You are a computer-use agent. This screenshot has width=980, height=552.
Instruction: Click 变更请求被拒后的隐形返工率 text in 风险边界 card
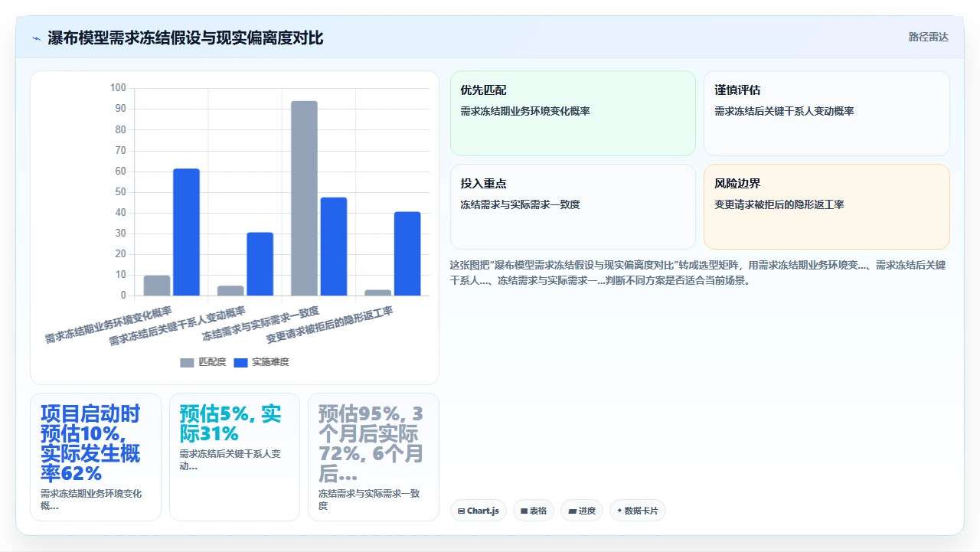(x=779, y=204)
